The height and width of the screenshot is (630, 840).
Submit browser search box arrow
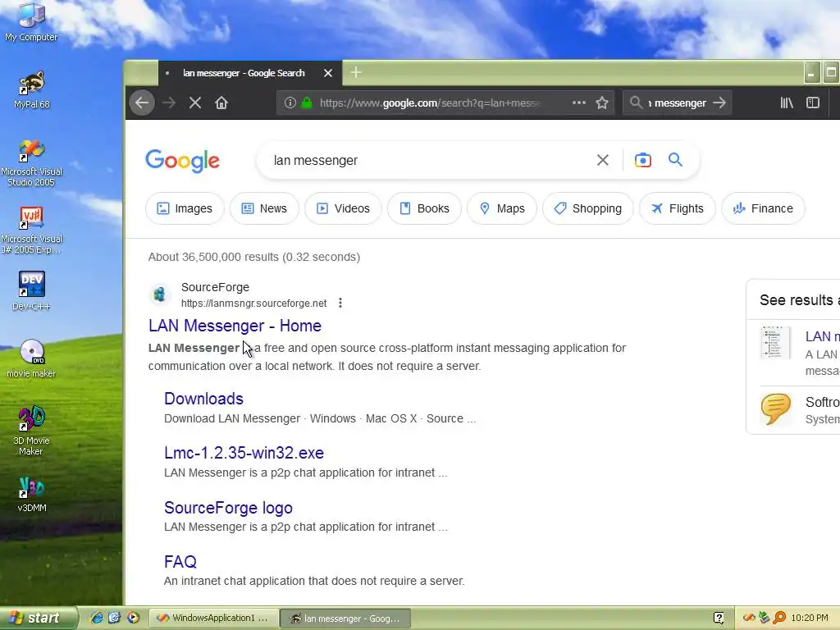(719, 103)
